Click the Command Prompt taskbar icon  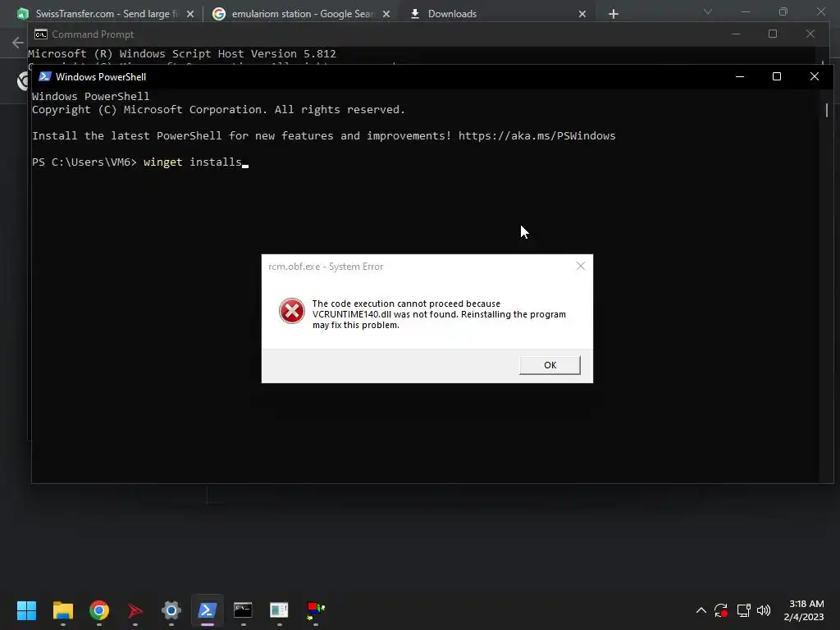pos(243,610)
